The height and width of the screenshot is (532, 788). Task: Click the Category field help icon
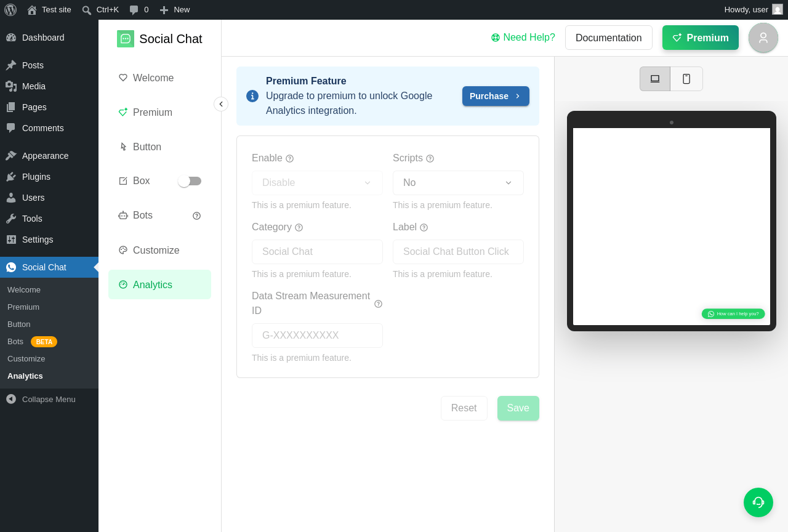(299, 227)
